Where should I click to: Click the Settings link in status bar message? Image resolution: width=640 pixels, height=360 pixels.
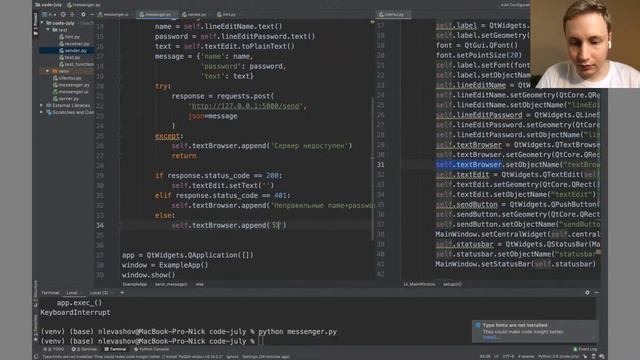pyautogui.click(x=250, y=357)
